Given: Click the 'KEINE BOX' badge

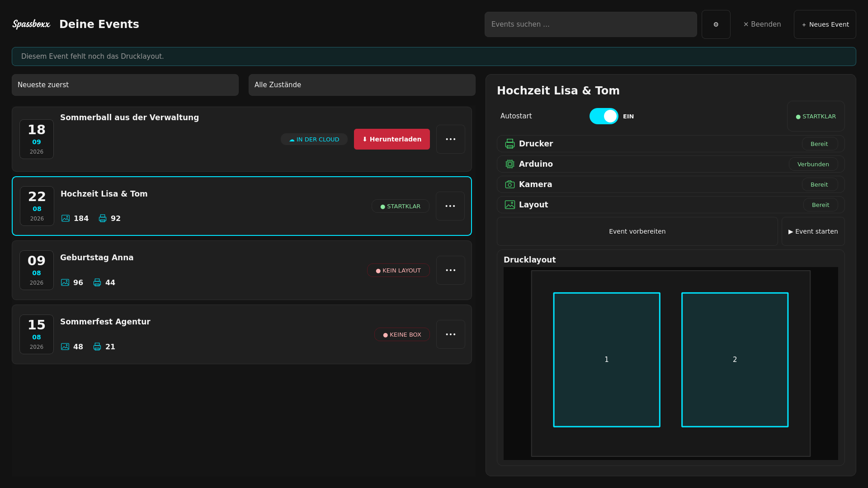Looking at the screenshot, I should [x=402, y=334].
